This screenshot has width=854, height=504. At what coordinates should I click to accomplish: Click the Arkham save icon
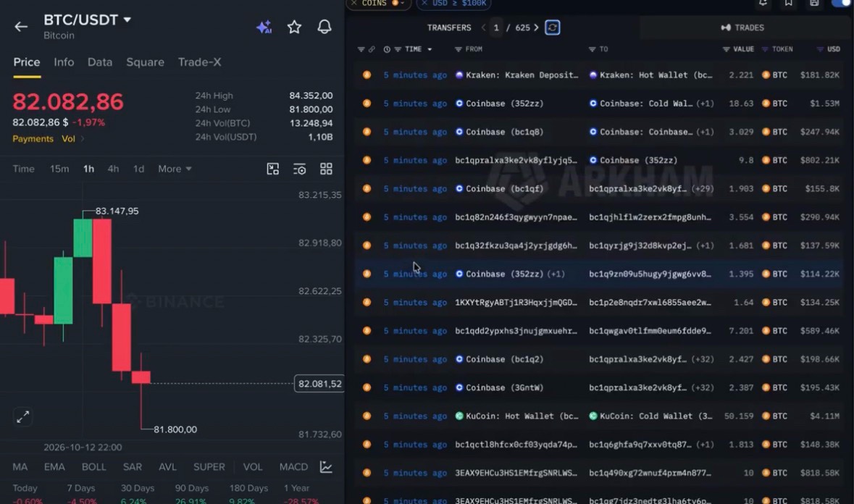click(x=814, y=4)
